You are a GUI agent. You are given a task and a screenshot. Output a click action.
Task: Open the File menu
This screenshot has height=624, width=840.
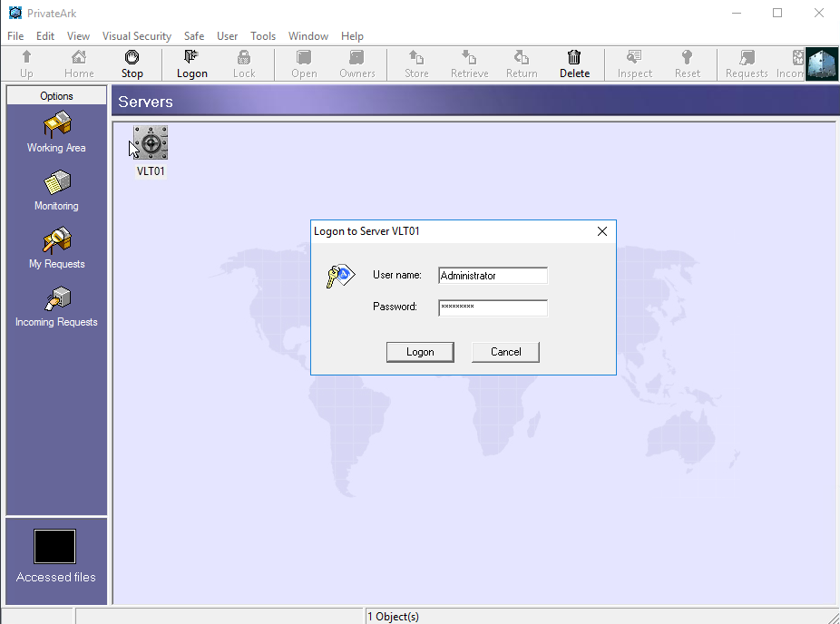(15, 36)
